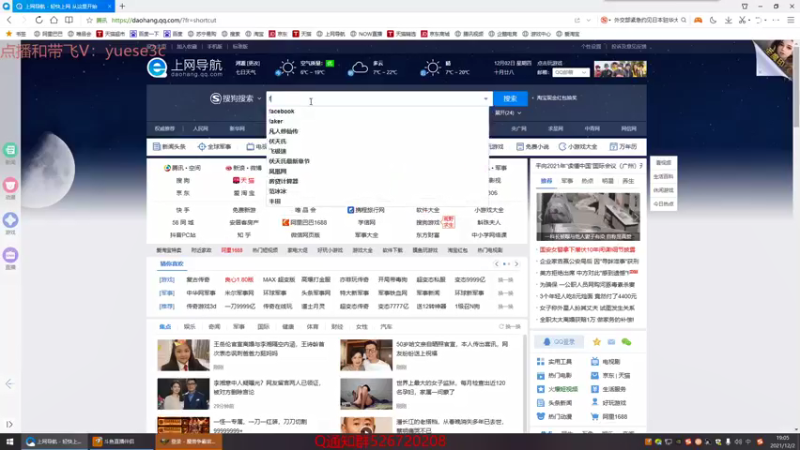Open the 小游戏大全 link

pos(578,147)
